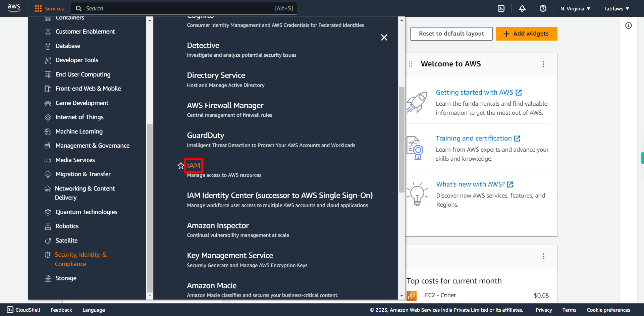
Task: Click Reset to default layout button
Action: pos(451,34)
